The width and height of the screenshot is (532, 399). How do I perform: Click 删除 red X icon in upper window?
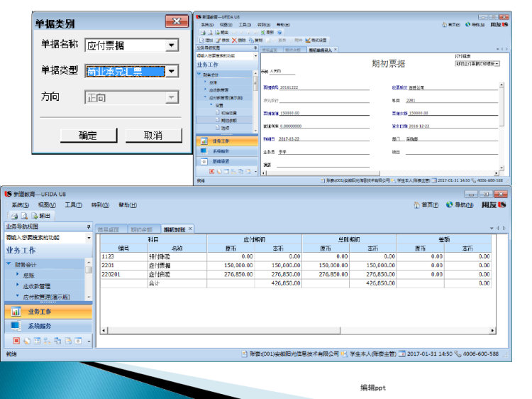pyautogui.click(x=234, y=40)
